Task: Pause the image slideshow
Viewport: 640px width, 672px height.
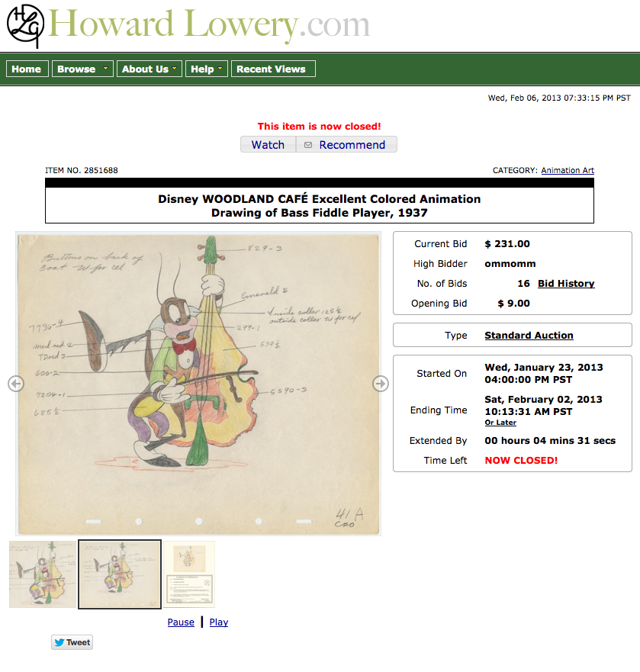Action: tap(181, 622)
